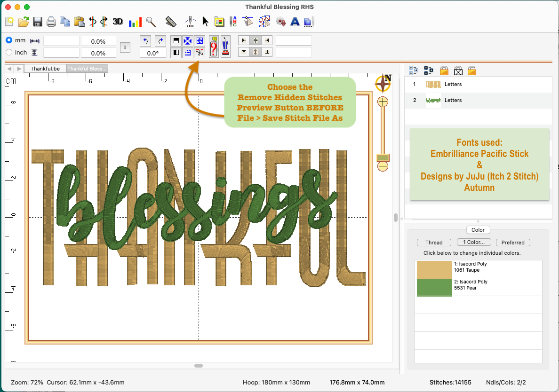This screenshot has width=559, height=392.
Task: Open the magnifying glass zoom tool
Action: [x=151, y=22]
